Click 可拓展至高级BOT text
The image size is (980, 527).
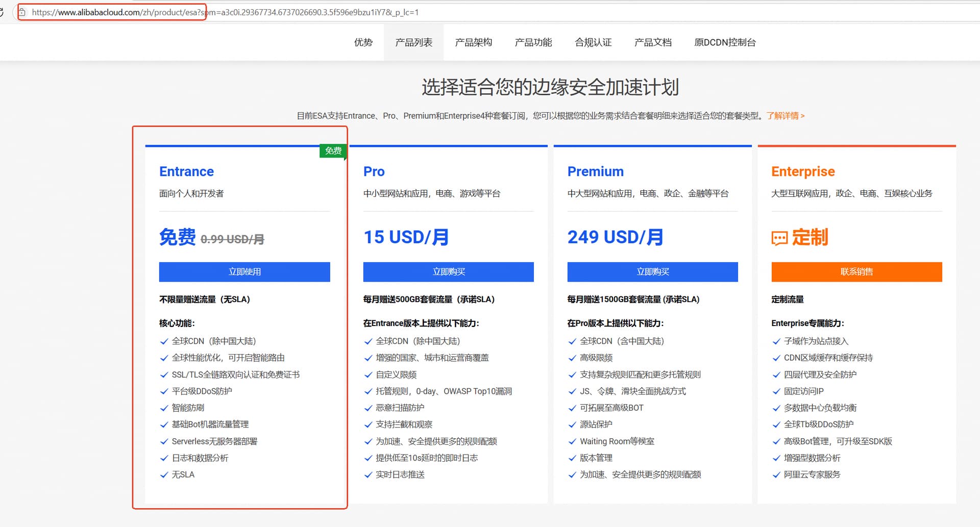pyautogui.click(x=611, y=408)
